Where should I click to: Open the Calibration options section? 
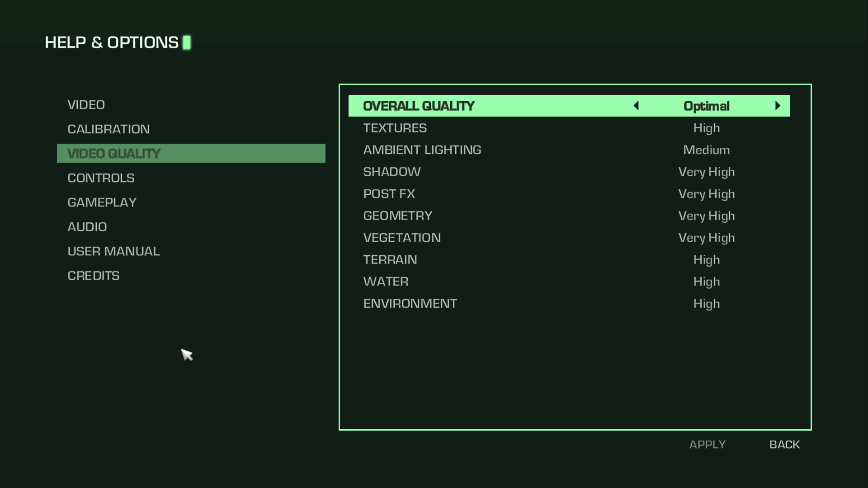pos(108,129)
